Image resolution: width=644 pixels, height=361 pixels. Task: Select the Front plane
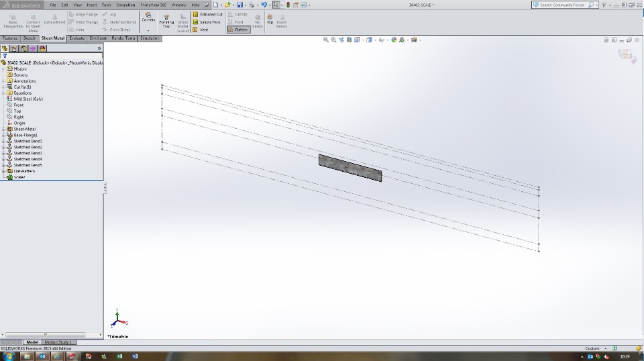pos(15,105)
